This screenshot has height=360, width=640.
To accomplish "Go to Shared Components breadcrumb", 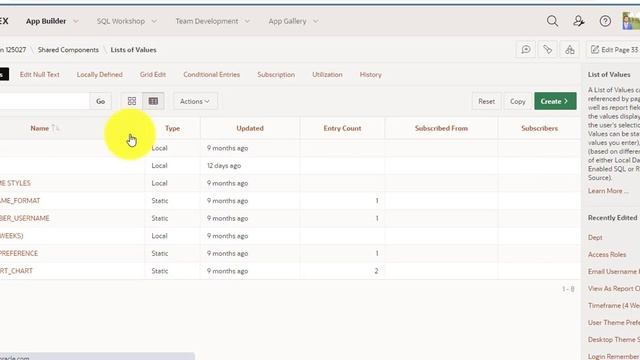I will pos(68,50).
